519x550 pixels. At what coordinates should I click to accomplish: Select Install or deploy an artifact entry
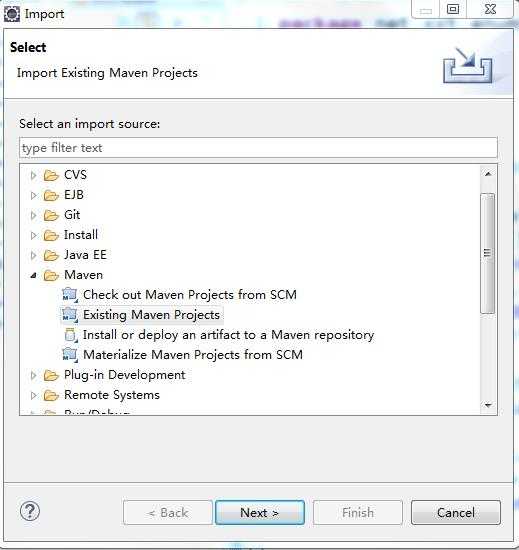(228, 335)
